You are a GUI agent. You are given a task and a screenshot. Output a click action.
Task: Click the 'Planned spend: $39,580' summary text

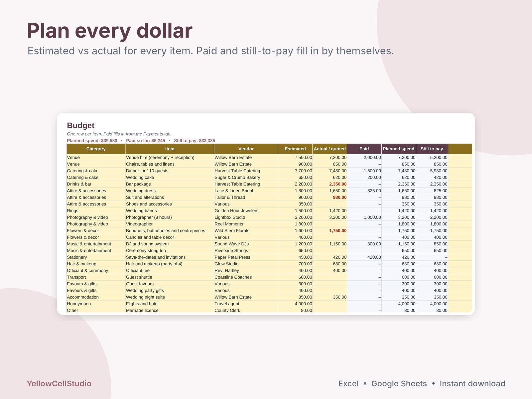(92, 141)
